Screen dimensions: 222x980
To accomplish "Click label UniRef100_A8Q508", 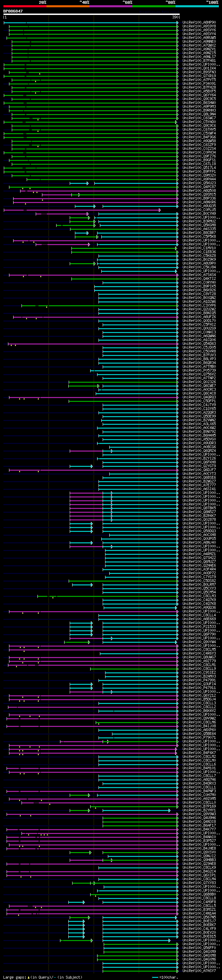I will 199,191.
